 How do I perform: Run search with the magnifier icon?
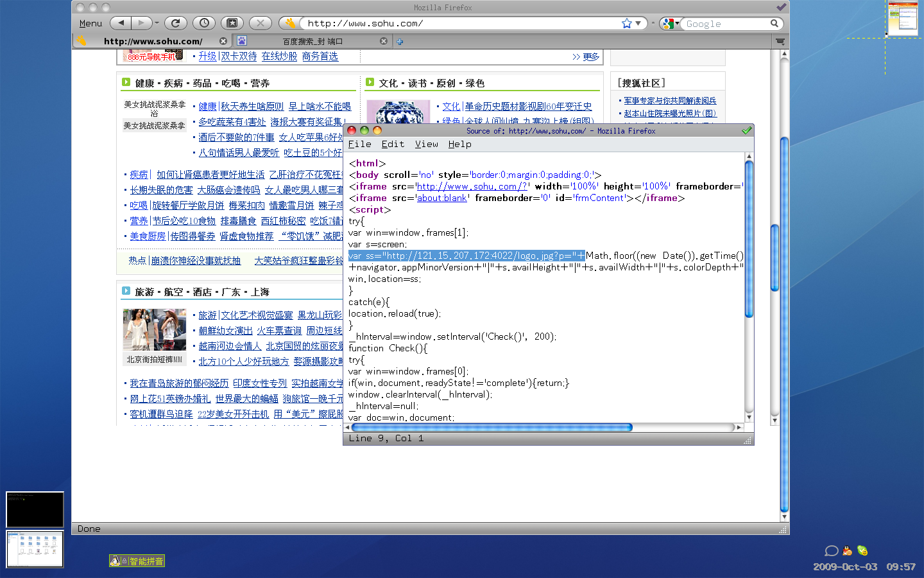[774, 23]
